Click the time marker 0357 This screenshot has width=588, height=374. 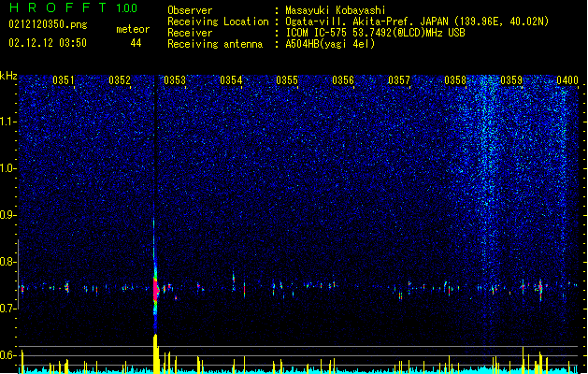(399, 80)
